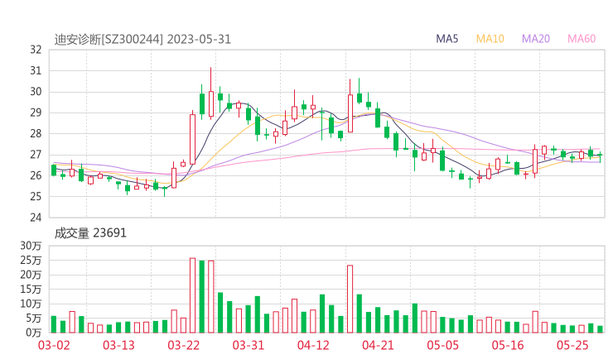Click the 10万 volume axis label
The width and height of the screenshot is (613, 364).
click(31, 304)
